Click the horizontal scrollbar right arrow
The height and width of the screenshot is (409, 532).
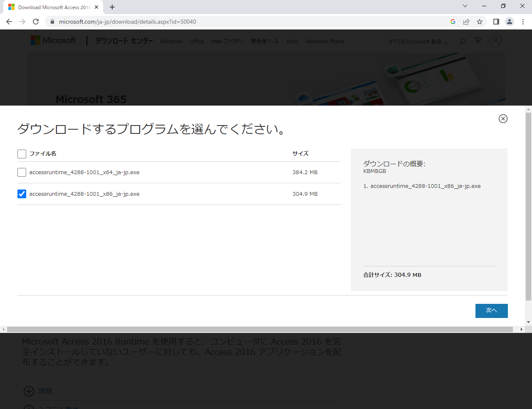point(522,330)
